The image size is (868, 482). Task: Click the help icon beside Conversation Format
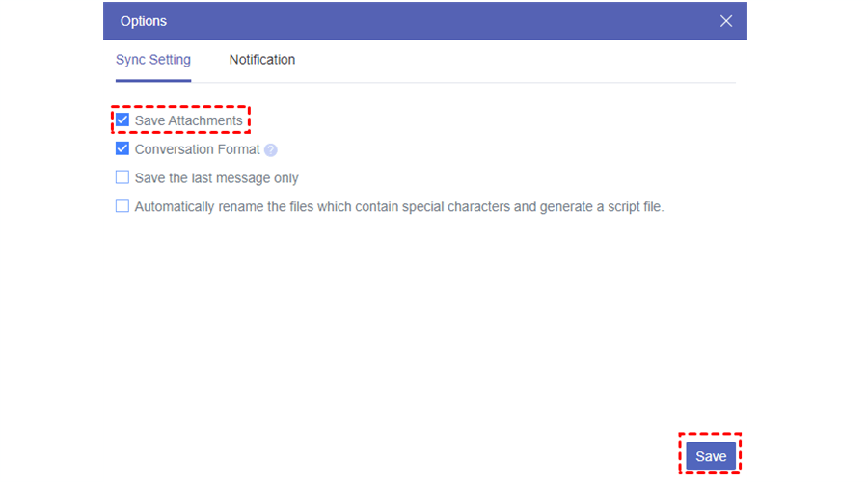point(271,150)
